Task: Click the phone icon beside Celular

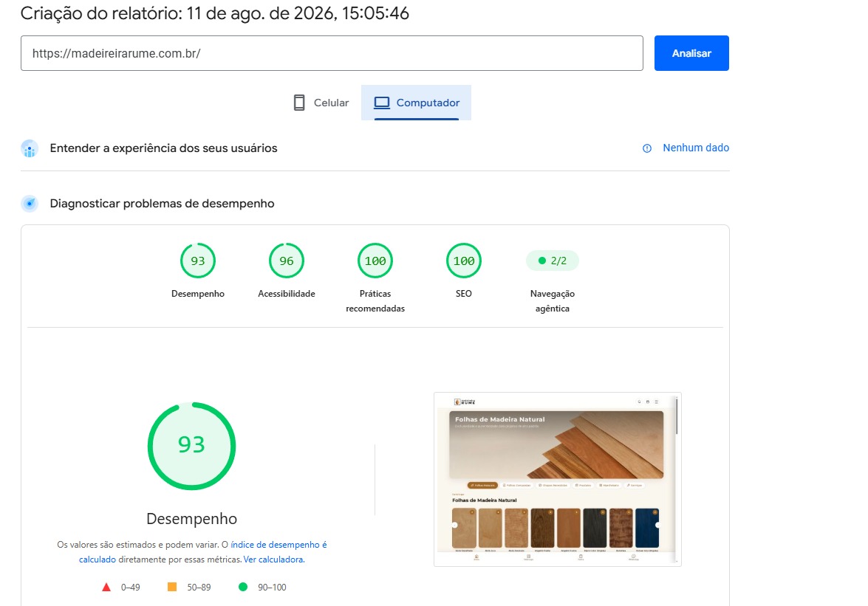Action: 299,103
